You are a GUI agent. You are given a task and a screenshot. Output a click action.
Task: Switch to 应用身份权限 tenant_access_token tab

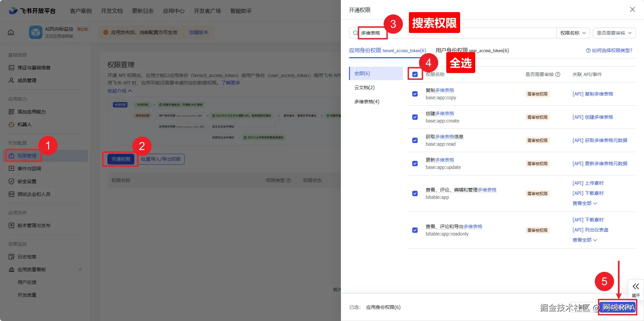(387, 50)
